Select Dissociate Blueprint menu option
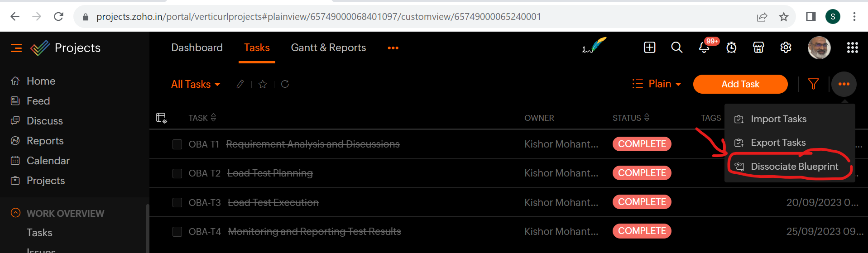 point(794,167)
